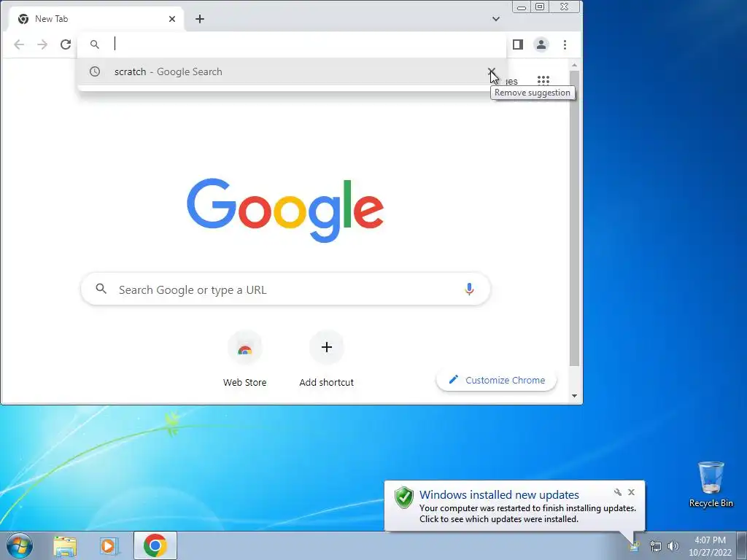Click the Windows installed new updates notification
747x560 pixels.
pyautogui.click(x=514, y=506)
